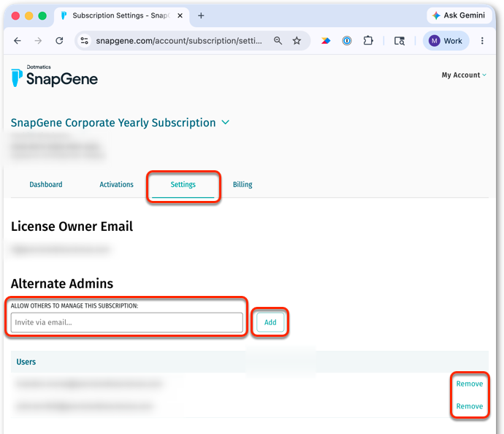The image size is (504, 434).
Task: Go back using the browser back arrow
Action: pyautogui.click(x=18, y=41)
